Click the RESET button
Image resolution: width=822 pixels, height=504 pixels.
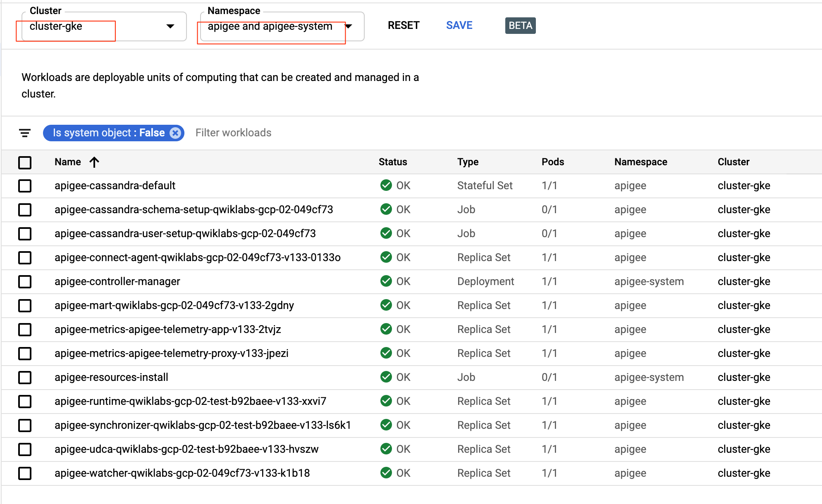click(x=404, y=26)
